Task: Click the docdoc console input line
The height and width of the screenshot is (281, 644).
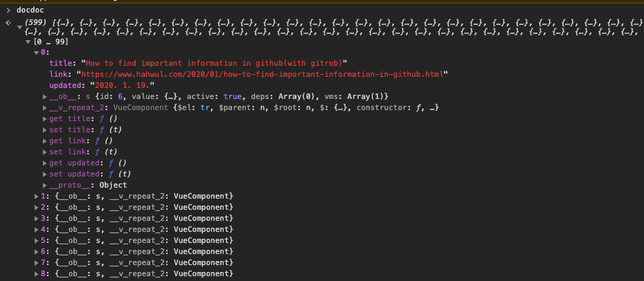Action: click(x=30, y=10)
